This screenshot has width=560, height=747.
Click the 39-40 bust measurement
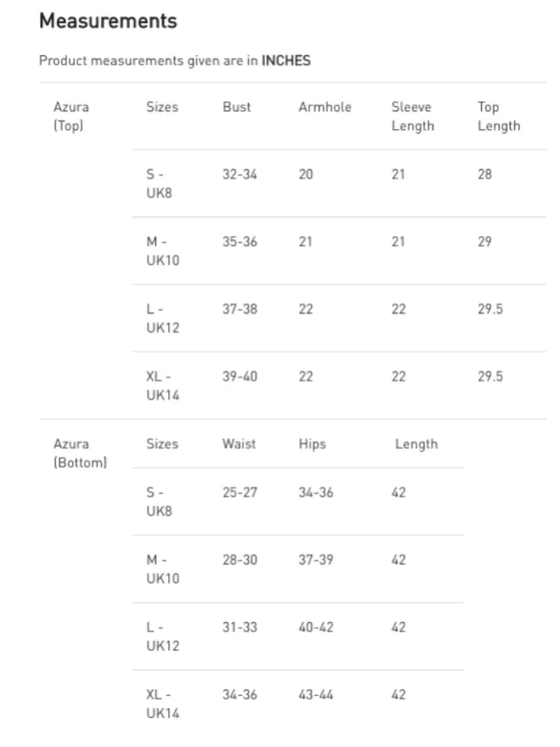(239, 376)
